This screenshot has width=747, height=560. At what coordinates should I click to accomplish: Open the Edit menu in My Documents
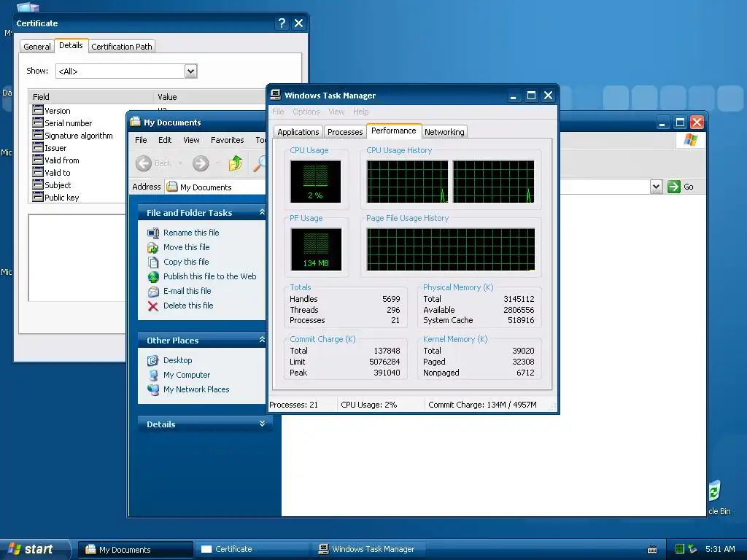coord(165,140)
